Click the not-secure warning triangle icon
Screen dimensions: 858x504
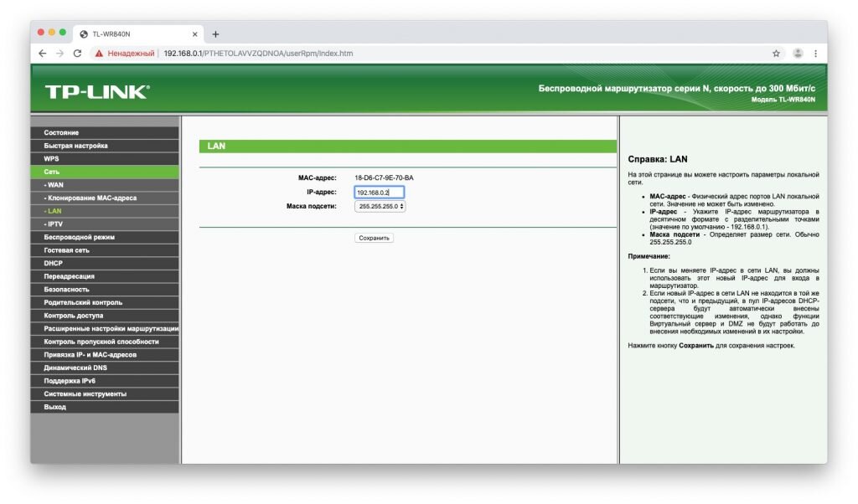pos(99,53)
